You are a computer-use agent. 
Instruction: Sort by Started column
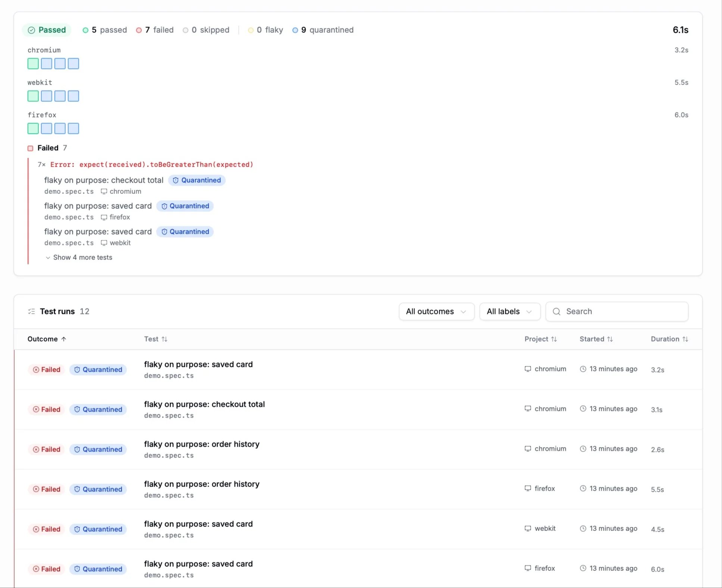pos(596,339)
